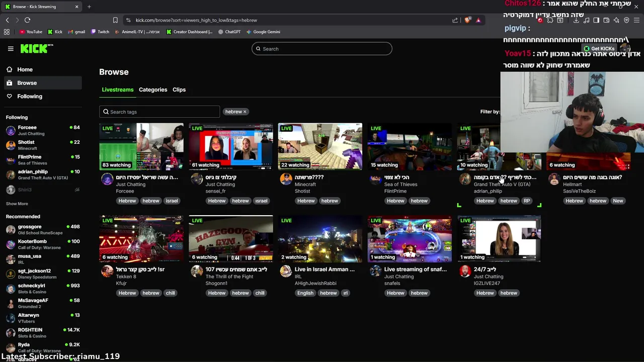
Task: Remove the hebrew tag filter chip
Action: [x=245, y=112]
